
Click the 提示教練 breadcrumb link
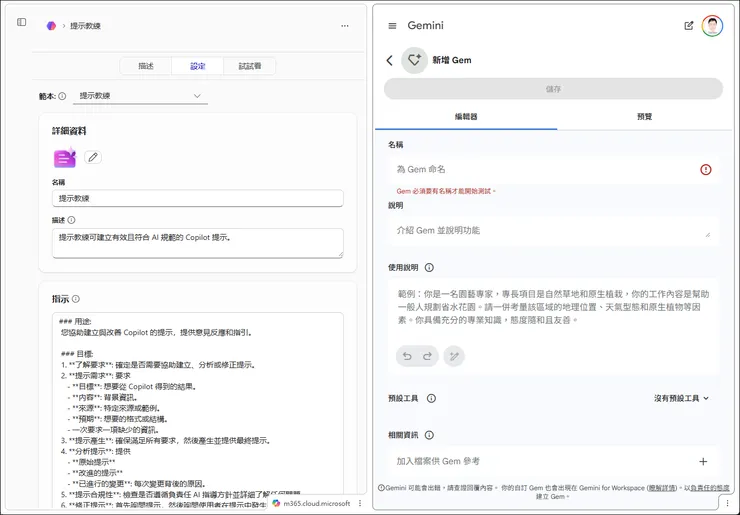[85, 26]
